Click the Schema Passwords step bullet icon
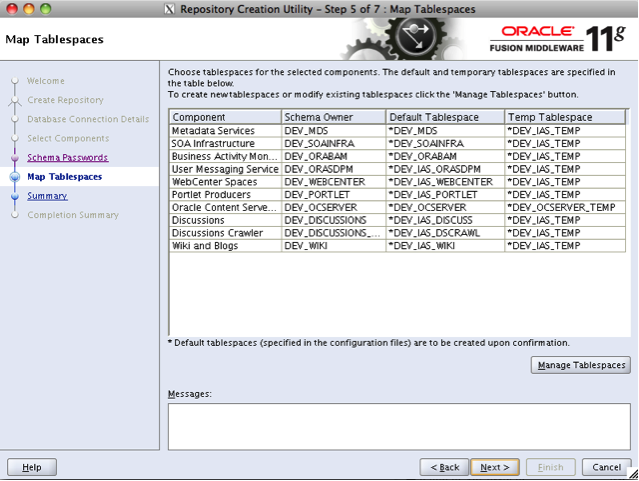639x481 pixels. [x=14, y=158]
